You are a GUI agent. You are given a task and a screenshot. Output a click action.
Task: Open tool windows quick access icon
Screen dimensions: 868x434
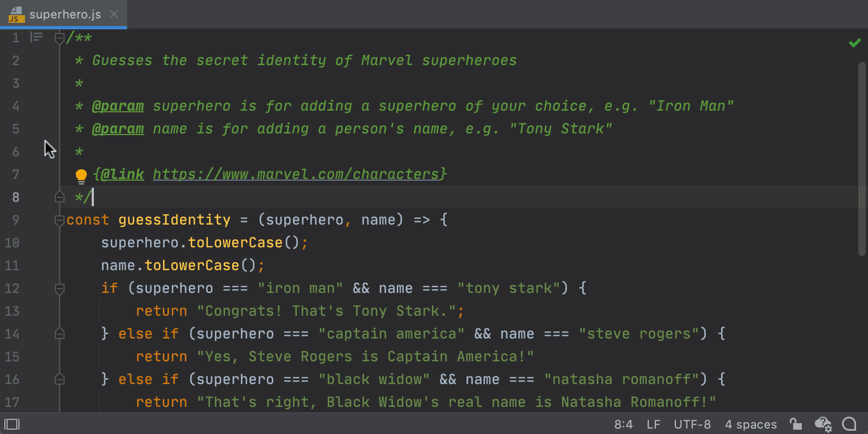coord(12,424)
